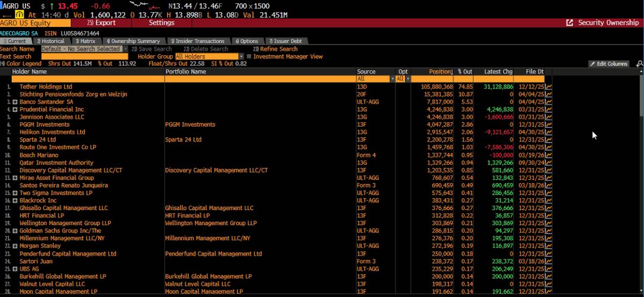Switch to the Historical tab
Screen dimensions: 644x297
51,41
